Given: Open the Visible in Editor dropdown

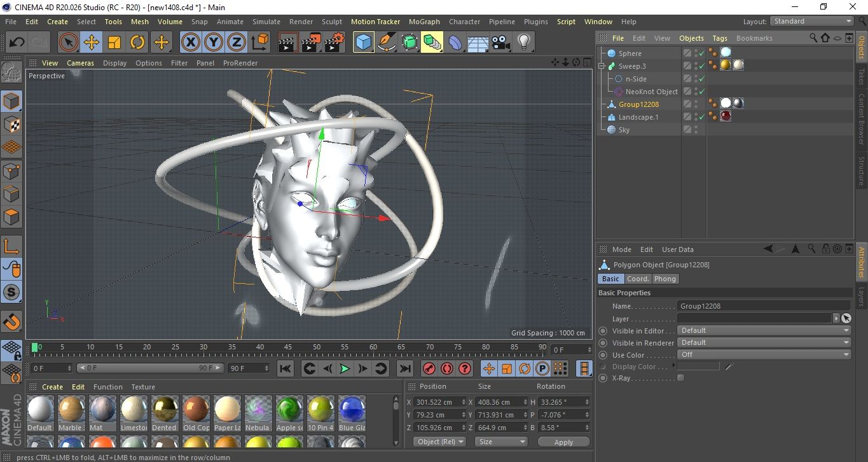Looking at the screenshot, I should 764,330.
